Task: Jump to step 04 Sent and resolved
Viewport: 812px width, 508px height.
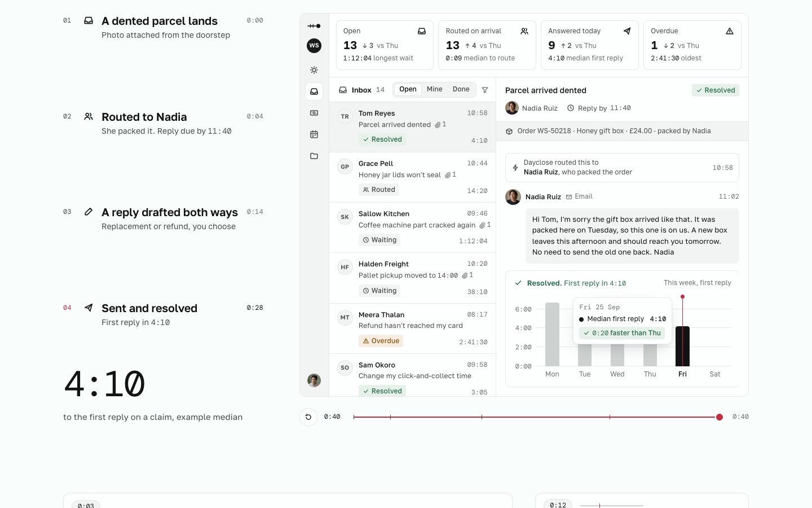Action: coord(164,314)
